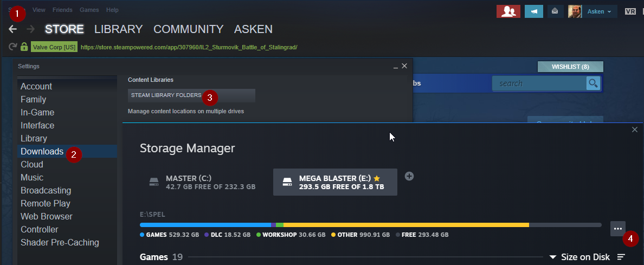Click the GAMES 529.32 GB legend entry

(169, 235)
